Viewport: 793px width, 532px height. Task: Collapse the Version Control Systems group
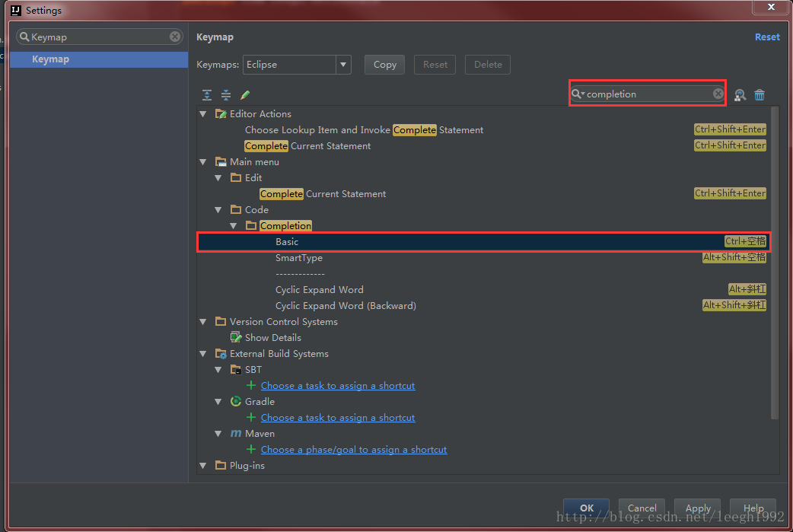click(203, 322)
